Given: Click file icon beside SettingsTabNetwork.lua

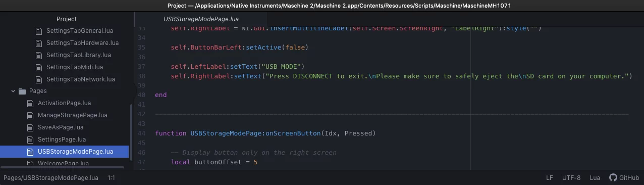Looking at the screenshot, I should click(39, 79).
